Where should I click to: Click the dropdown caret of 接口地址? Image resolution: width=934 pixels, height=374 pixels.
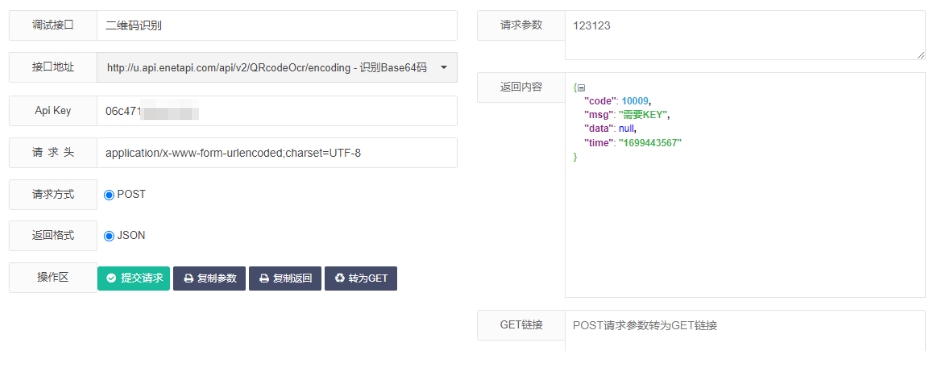tap(444, 67)
